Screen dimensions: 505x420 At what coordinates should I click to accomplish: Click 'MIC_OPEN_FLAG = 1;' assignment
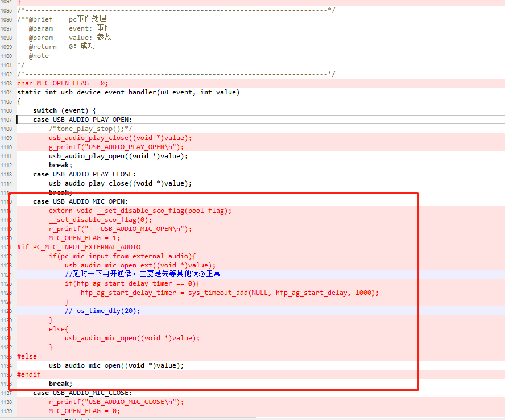point(84,238)
